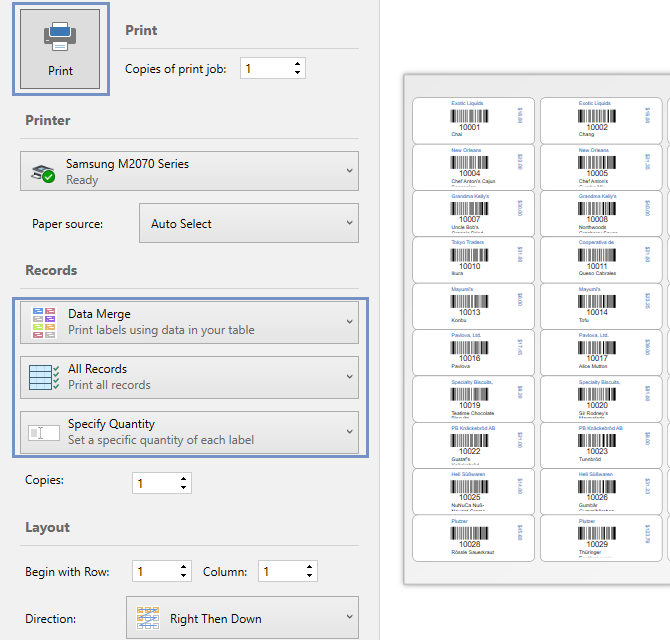Decrease the Begin with Row value
This screenshot has width=670, height=640.
coord(184,576)
